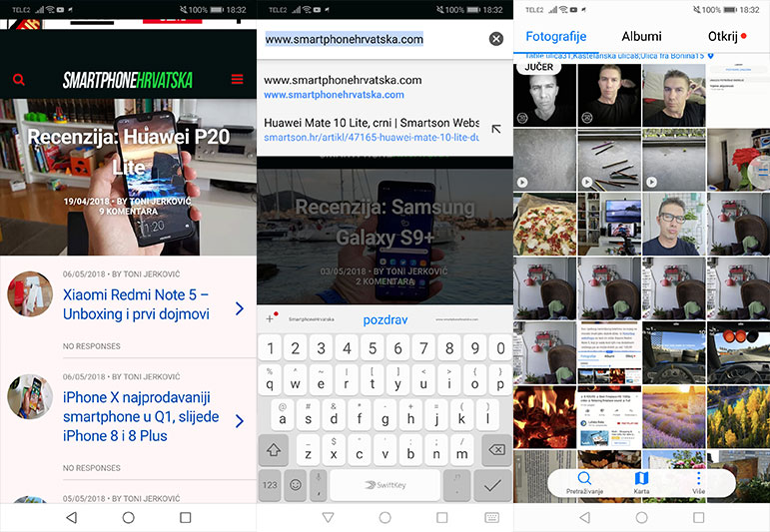The image size is (770, 532).
Task: Switch to the Albumi tab
Action: (641, 36)
